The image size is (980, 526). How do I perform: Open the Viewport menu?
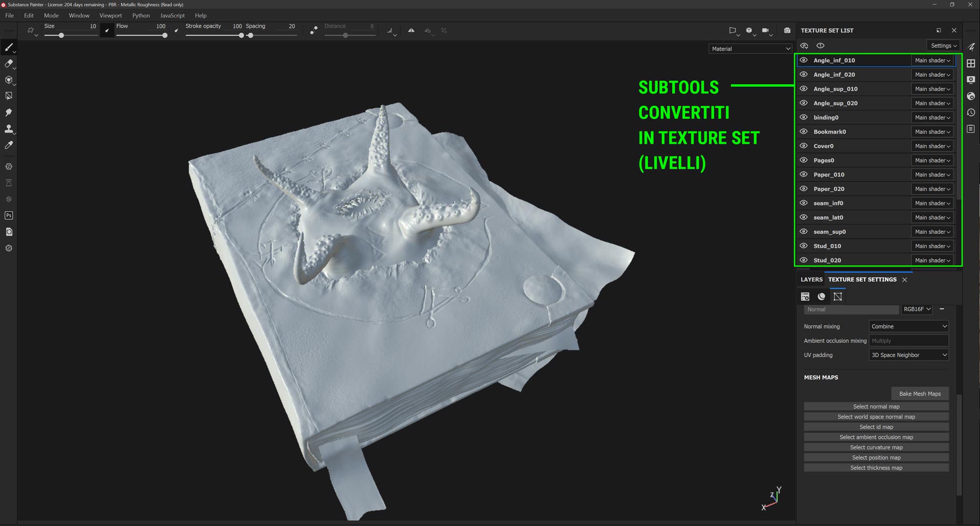111,15
